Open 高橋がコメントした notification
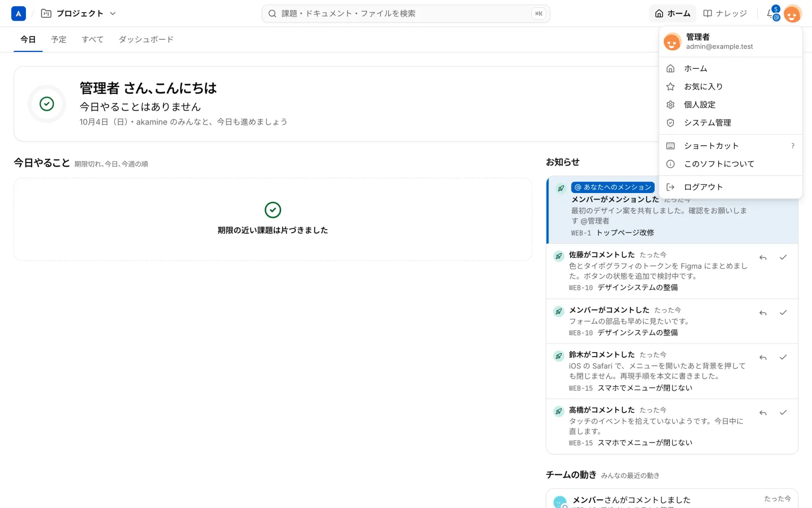Image resolution: width=812 pixels, height=508 pixels. [672, 427]
